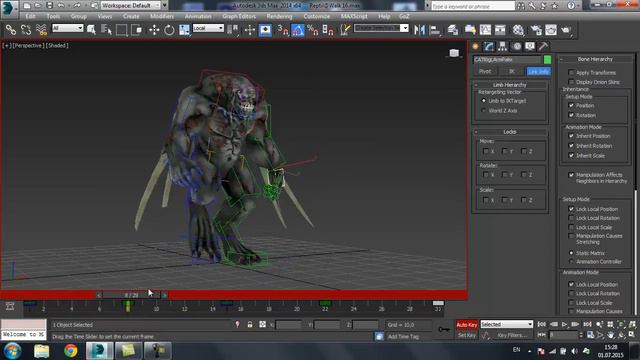Open Google Chrome from the taskbar

click(x=70, y=351)
